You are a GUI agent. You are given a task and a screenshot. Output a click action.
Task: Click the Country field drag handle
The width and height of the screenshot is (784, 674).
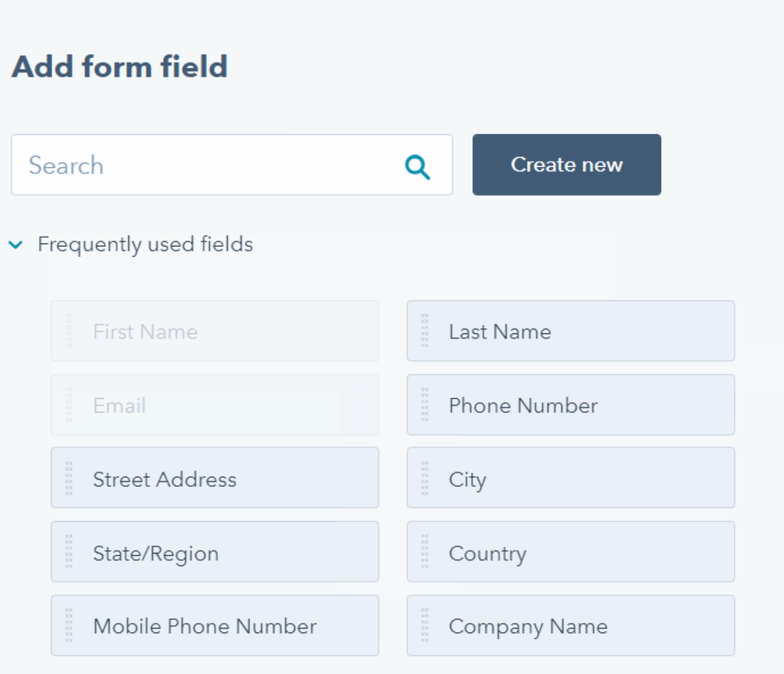point(425,552)
